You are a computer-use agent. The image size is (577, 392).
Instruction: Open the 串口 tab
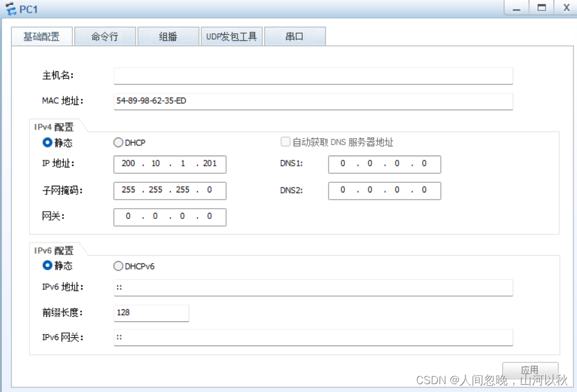click(295, 36)
